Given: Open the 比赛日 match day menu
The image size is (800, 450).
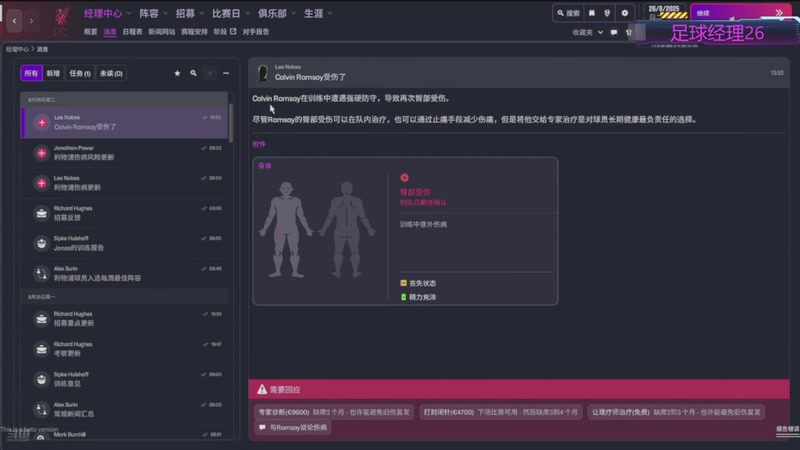Looking at the screenshot, I should click(x=226, y=13).
